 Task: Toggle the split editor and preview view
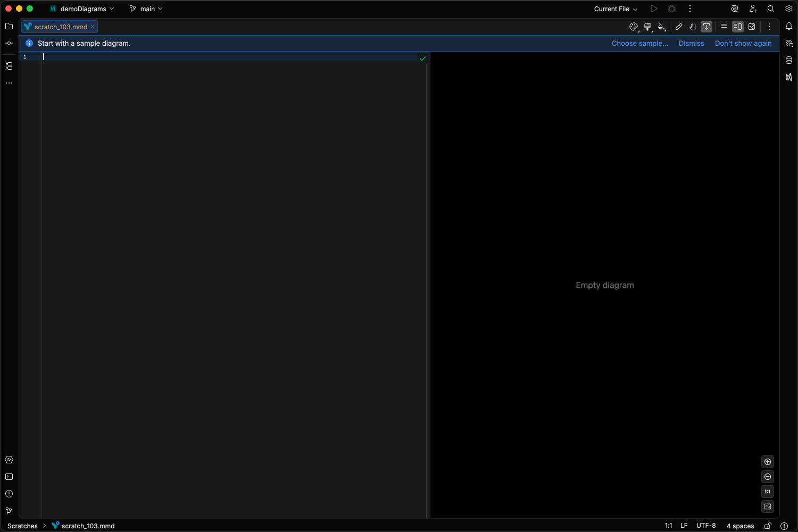pyautogui.click(x=737, y=27)
